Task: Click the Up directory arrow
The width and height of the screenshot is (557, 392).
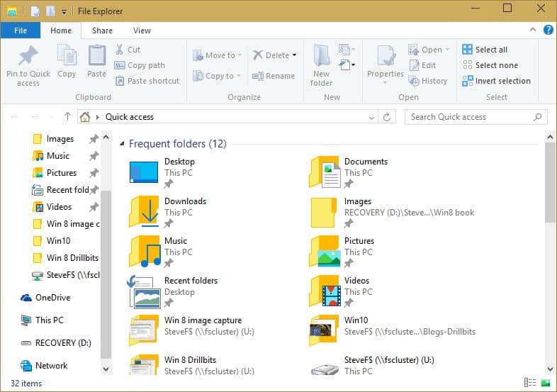Action: pos(67,116)
